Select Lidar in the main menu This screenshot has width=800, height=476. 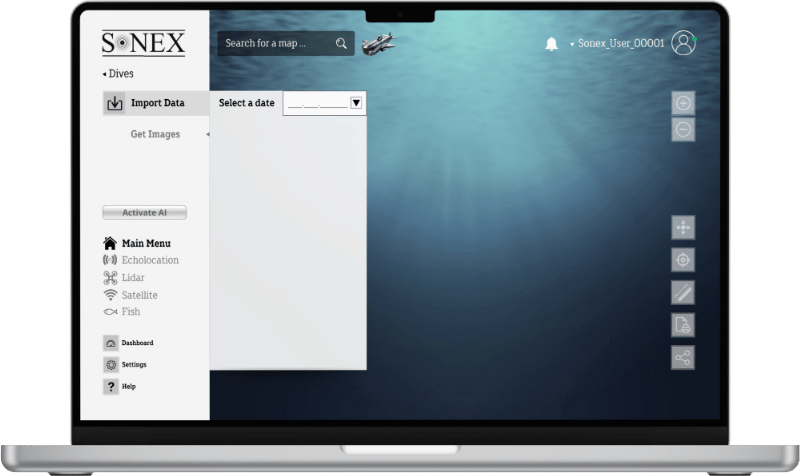(131, 278)
